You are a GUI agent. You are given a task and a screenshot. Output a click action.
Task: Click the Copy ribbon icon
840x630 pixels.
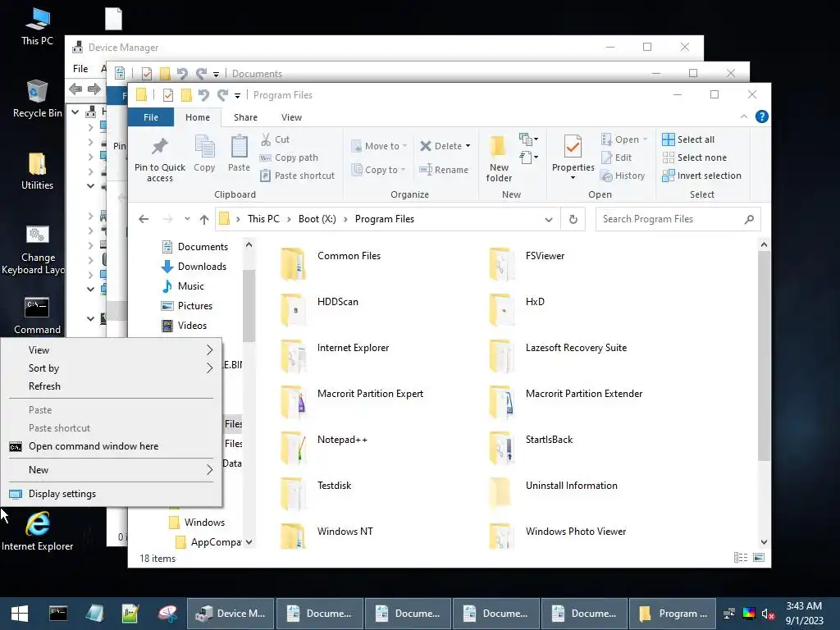[x=204, y=153]
